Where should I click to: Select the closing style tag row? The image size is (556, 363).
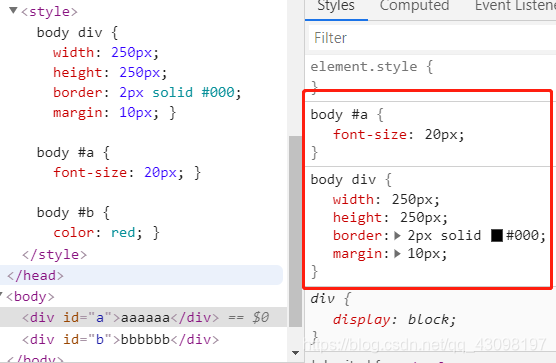tap(54, 255)
